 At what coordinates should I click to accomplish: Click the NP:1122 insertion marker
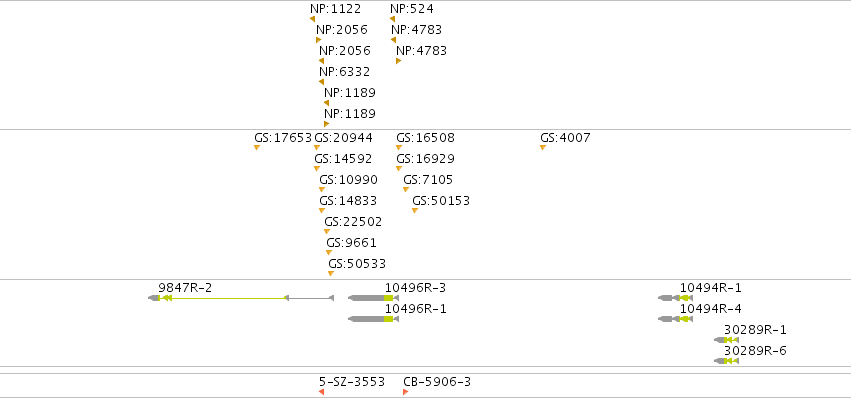[x=313, y=19]
